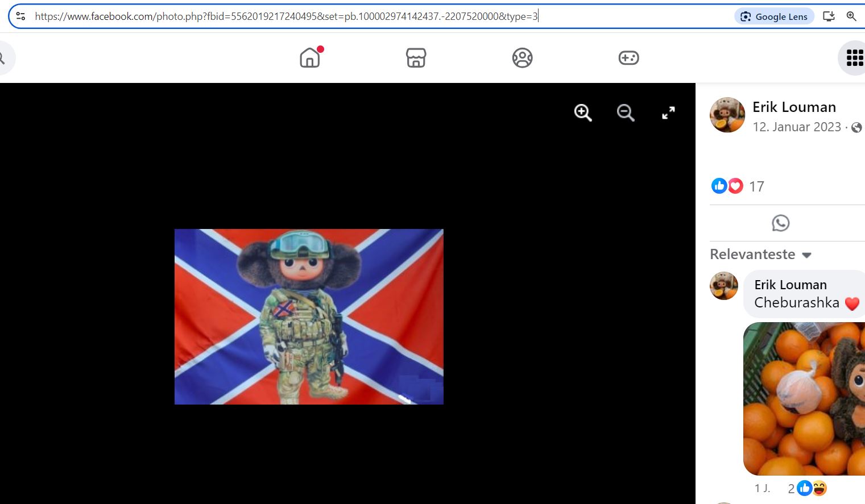Click the comment timestamp 1 J.
Screen dimensions: 865x504
(762, 488)
